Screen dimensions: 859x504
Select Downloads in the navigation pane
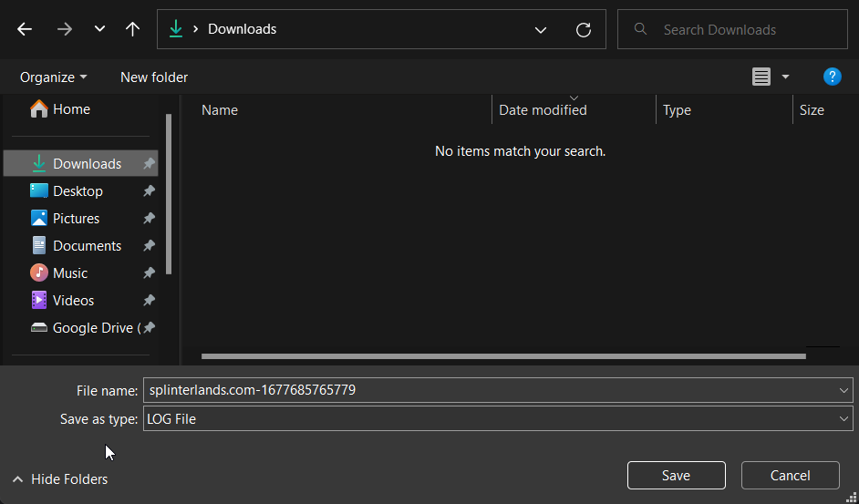pos(80,163)
